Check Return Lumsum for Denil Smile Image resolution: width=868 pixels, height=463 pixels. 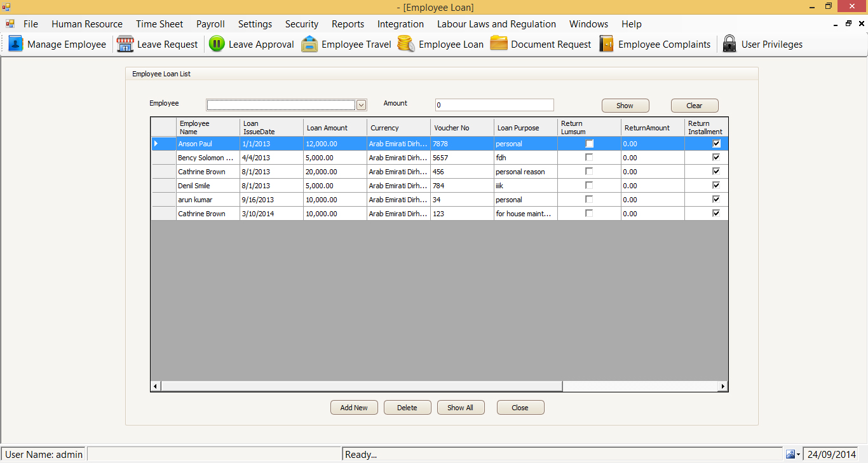pos(589,186)
